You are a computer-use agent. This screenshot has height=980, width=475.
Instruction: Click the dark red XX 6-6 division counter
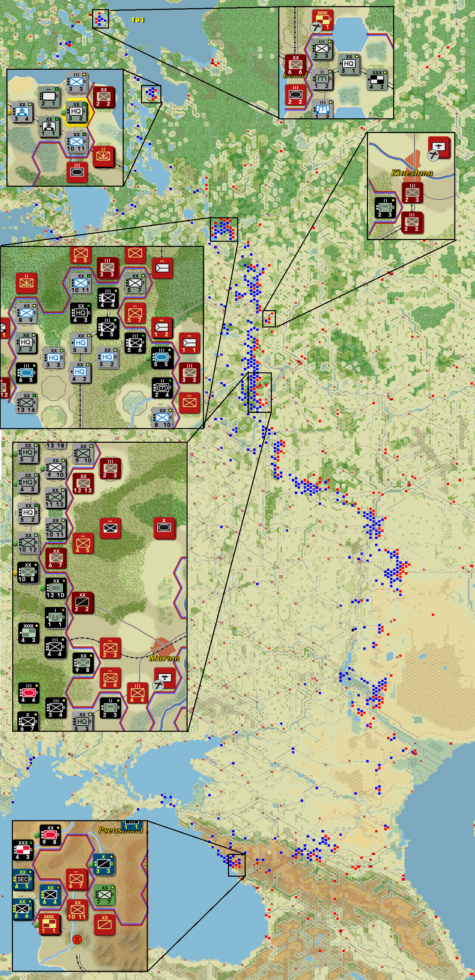coord(295,65)
